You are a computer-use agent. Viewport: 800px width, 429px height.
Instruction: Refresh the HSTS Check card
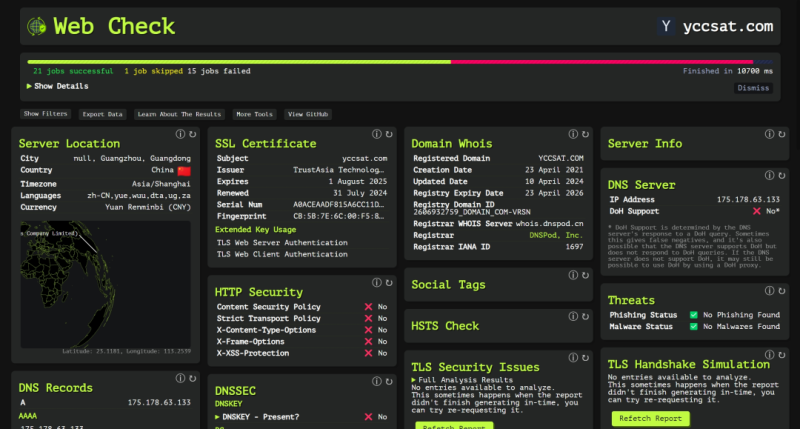point(584,316)
